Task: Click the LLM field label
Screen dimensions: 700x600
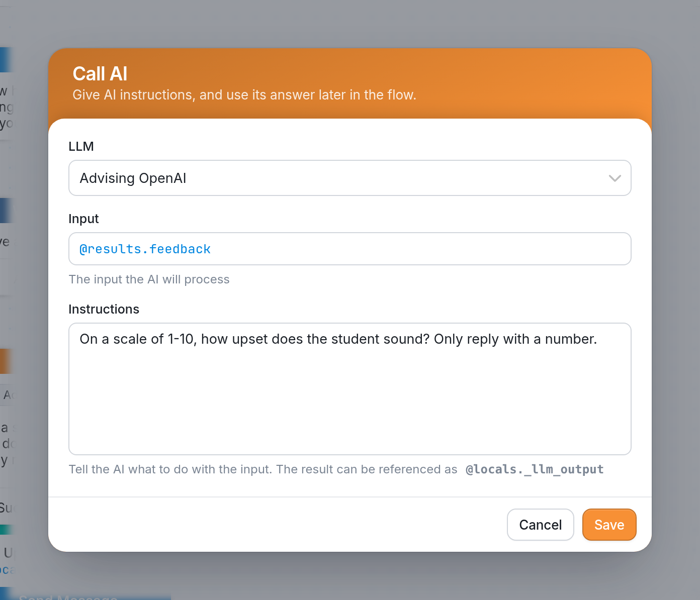Action: [x=81, y=146]
